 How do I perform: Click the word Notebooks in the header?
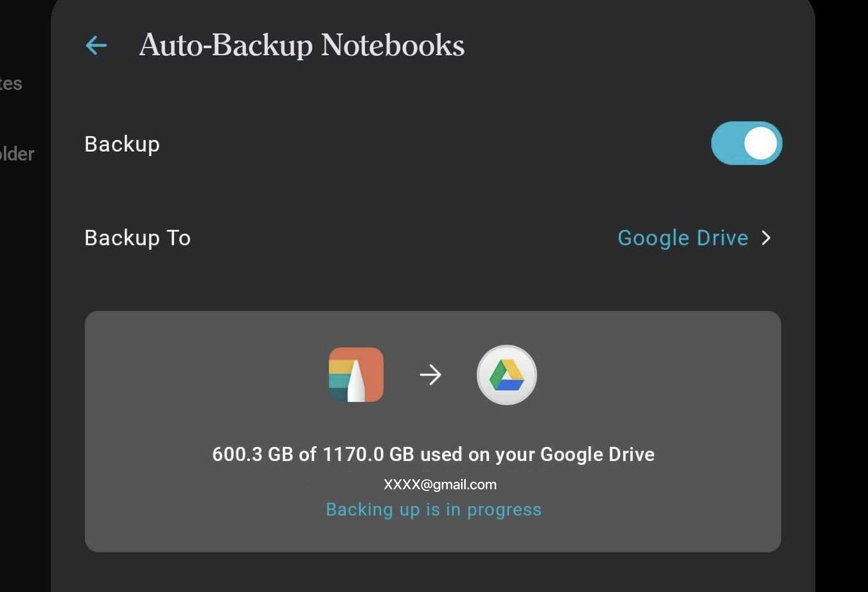(x=393, y=46)
